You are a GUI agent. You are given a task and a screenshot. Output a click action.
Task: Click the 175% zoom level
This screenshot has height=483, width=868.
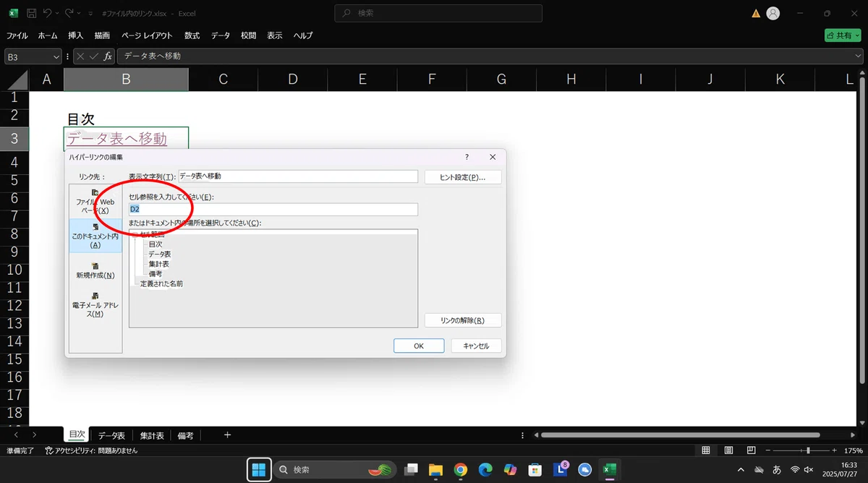(854, 450)
